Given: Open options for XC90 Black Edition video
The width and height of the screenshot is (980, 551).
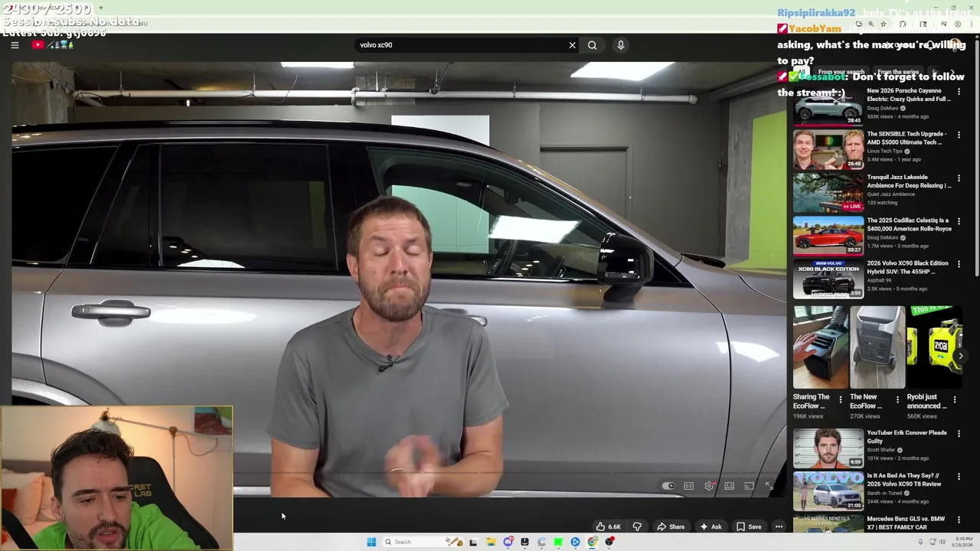Looking at the screenshot, I should click(x=959, y=264).
